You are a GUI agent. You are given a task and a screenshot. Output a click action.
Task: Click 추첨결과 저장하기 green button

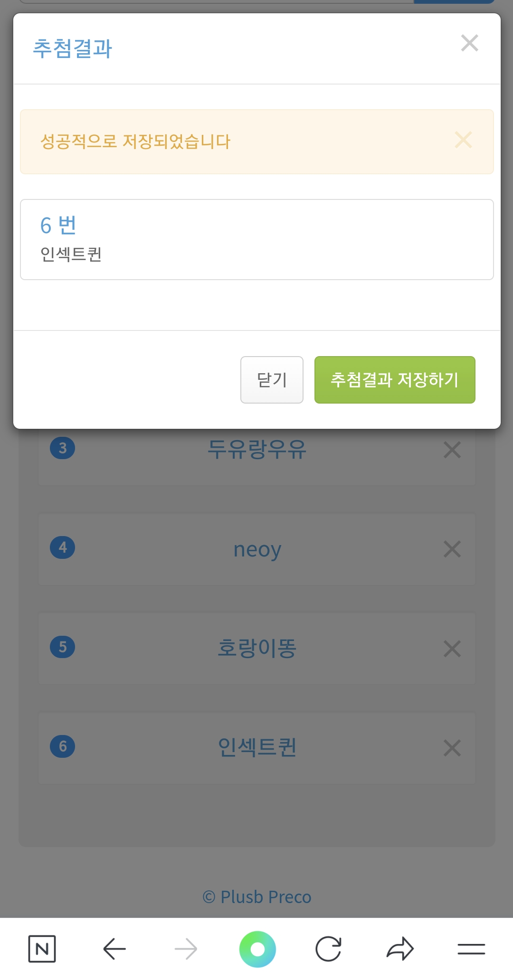pyautogui.click(x=395, y=380)
